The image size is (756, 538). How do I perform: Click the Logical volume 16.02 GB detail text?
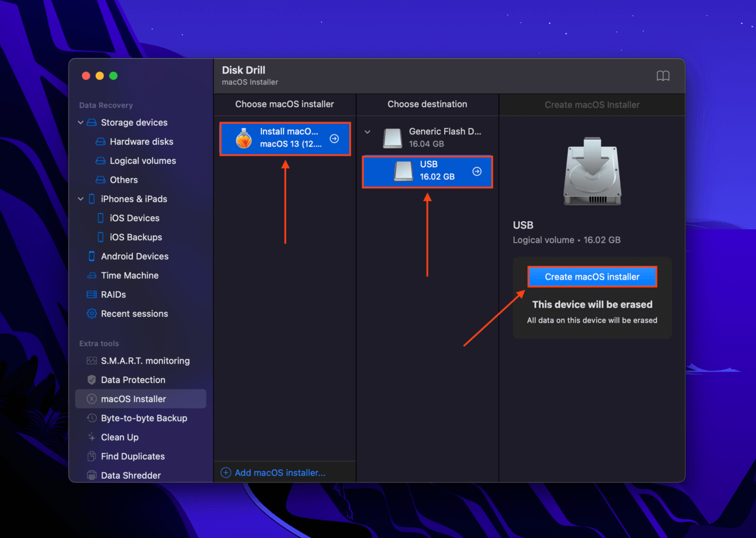(567, 240)
